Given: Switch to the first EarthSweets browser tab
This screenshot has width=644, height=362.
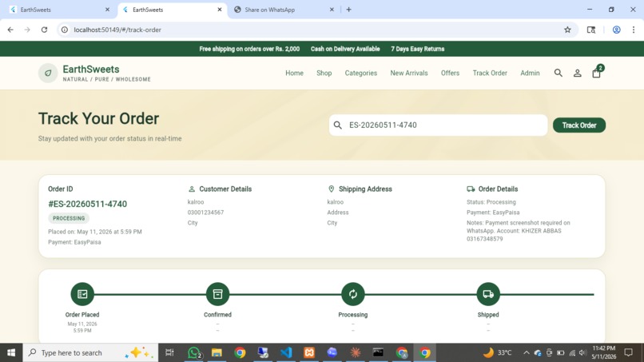Looking at the screenshot, I should (60, 10).
